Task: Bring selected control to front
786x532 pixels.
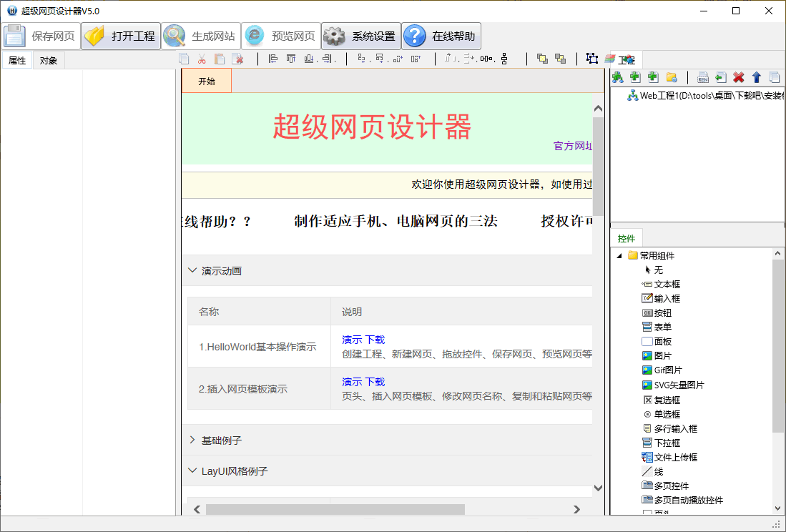Action: tap(542, 59)
